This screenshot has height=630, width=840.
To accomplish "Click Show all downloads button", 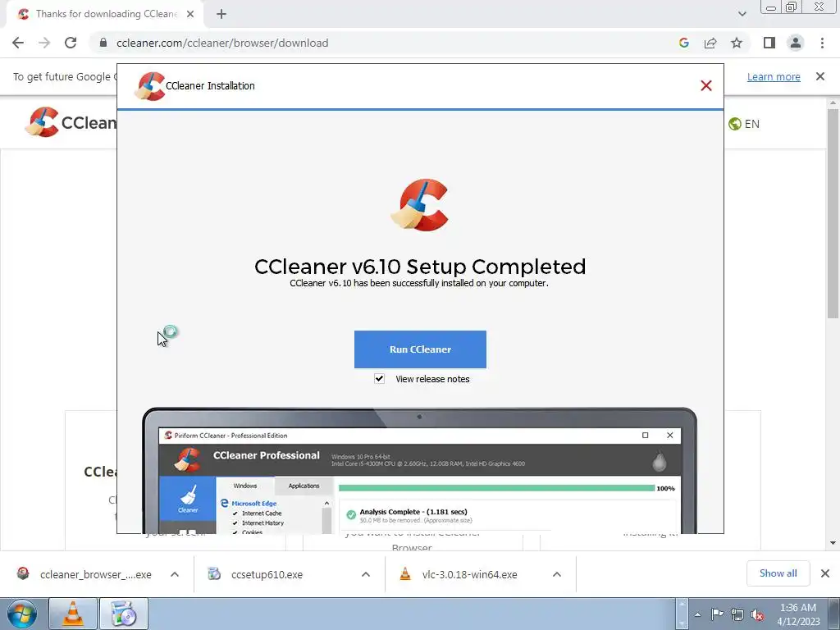I will 778,573.
